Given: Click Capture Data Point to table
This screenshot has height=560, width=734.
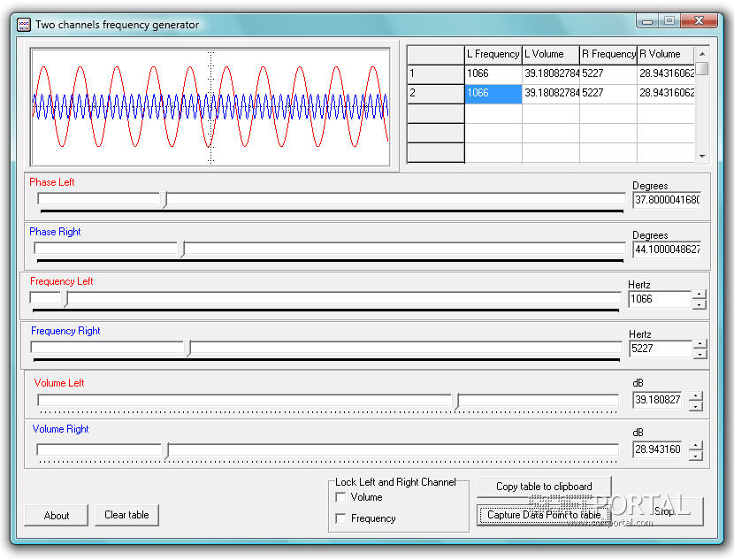Looking at the screenshot, I should point(544,515).
